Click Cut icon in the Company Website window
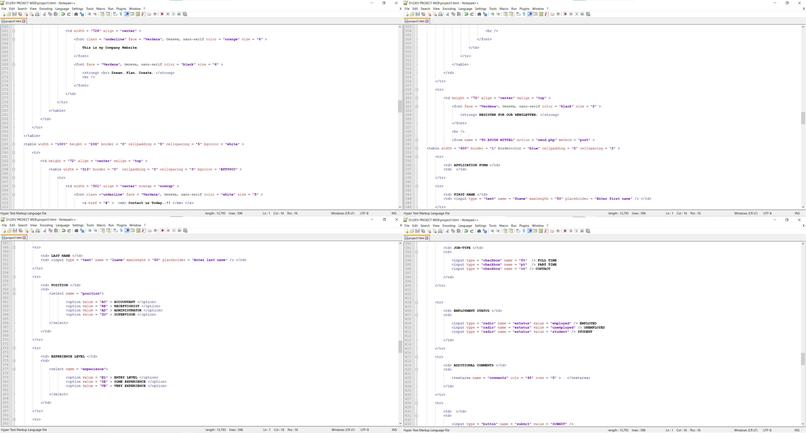The width and height of the screenshot is (806, 433). (44, 14)
